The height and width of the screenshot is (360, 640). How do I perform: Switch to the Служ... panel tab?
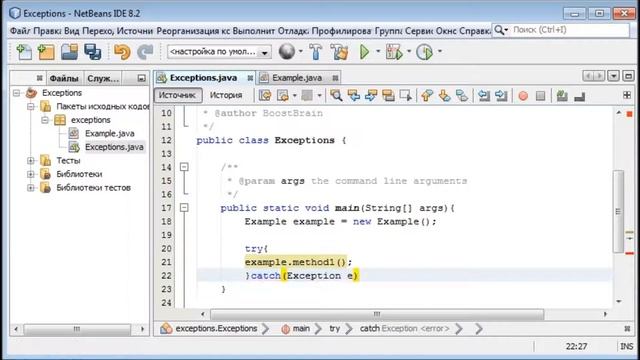[103, 78]
